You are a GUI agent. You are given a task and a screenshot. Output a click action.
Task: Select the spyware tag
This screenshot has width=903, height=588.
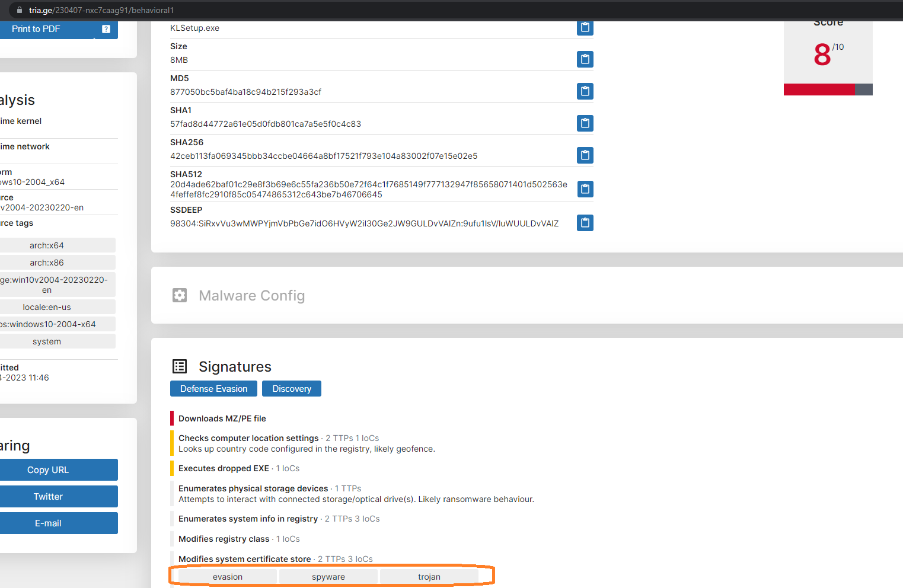click(328, 577)
